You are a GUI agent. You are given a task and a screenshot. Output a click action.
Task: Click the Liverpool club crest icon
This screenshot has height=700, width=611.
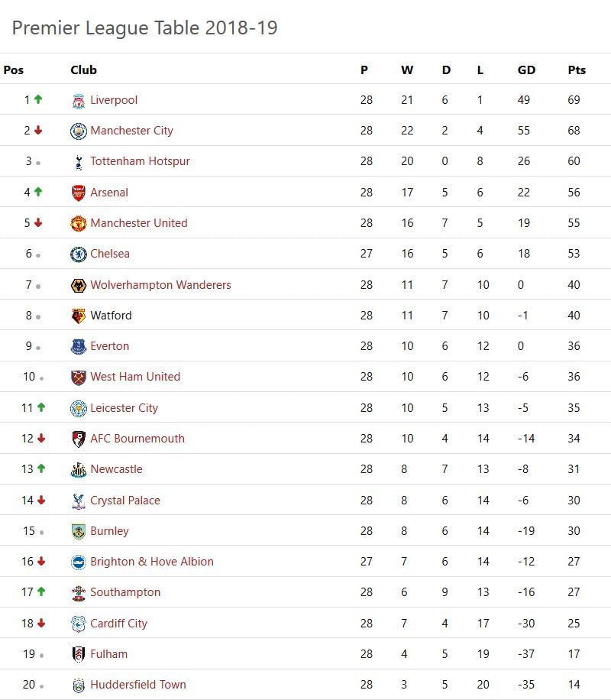coord(79,101)
